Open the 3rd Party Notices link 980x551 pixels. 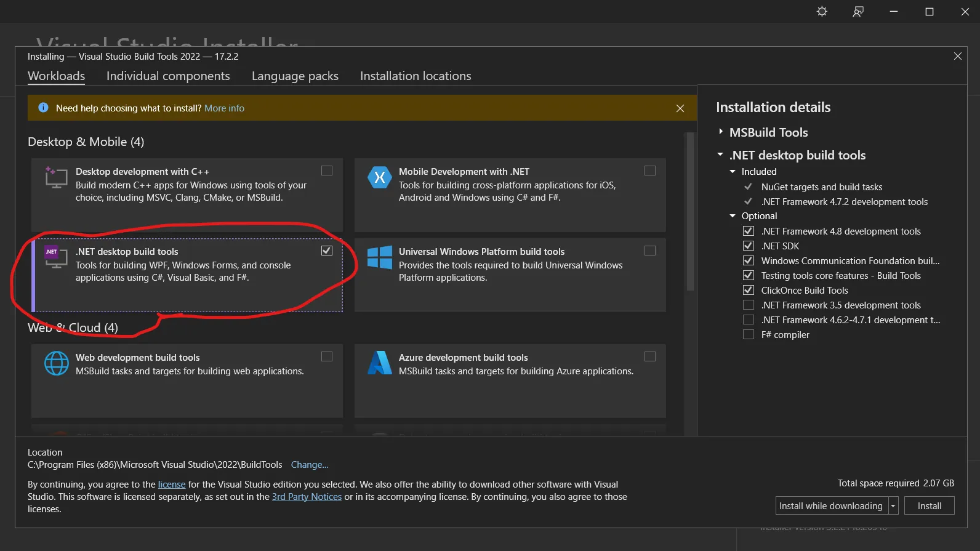pyautogui.click(x=307, y=497)
